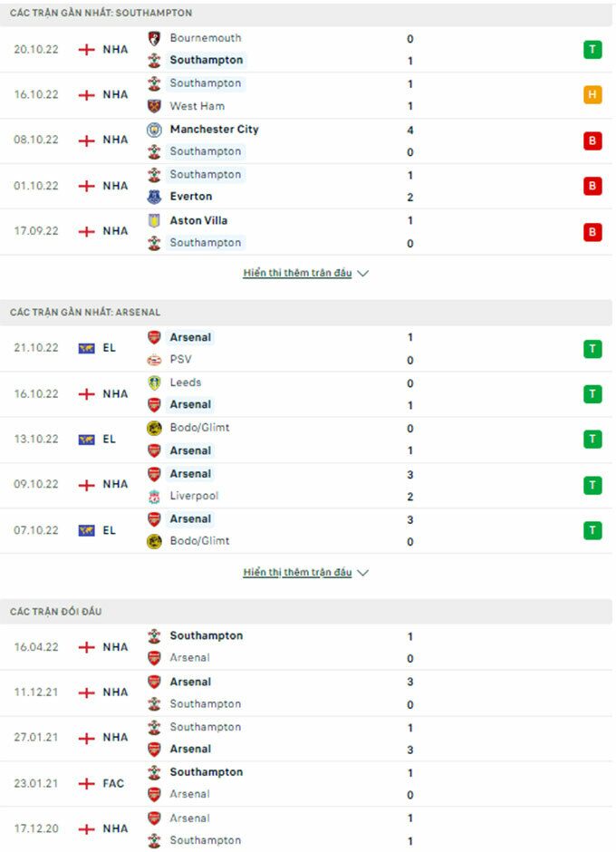Select the 'Các trận đối đầu' section header
This screenshot has width=616, height=852.
[x=56, y=612]
